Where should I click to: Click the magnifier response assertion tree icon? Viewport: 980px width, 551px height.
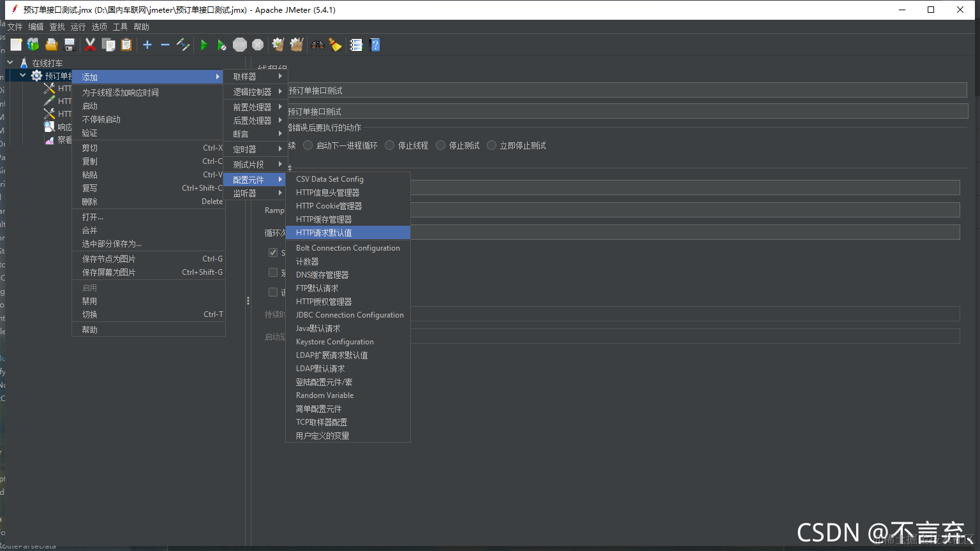pyautogui.click(x=49, y=127)
